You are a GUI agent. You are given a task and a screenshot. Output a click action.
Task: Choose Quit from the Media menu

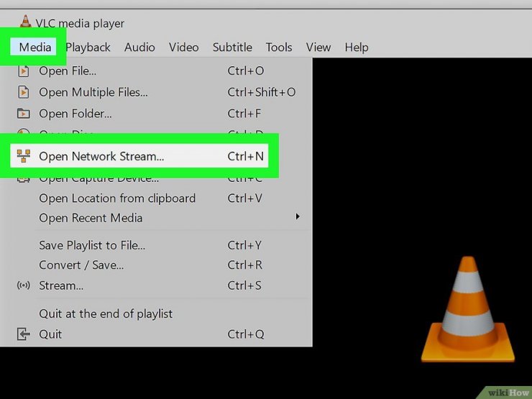[156, 334]
